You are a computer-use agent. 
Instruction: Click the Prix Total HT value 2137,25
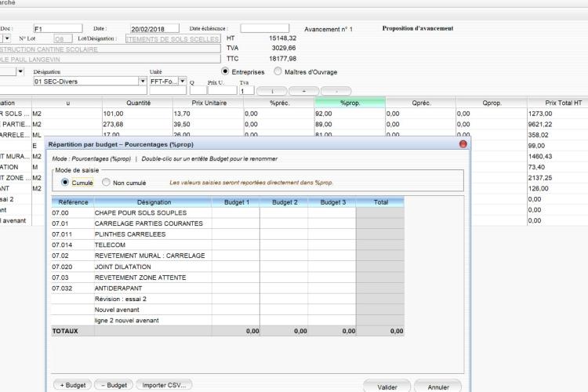540,178
